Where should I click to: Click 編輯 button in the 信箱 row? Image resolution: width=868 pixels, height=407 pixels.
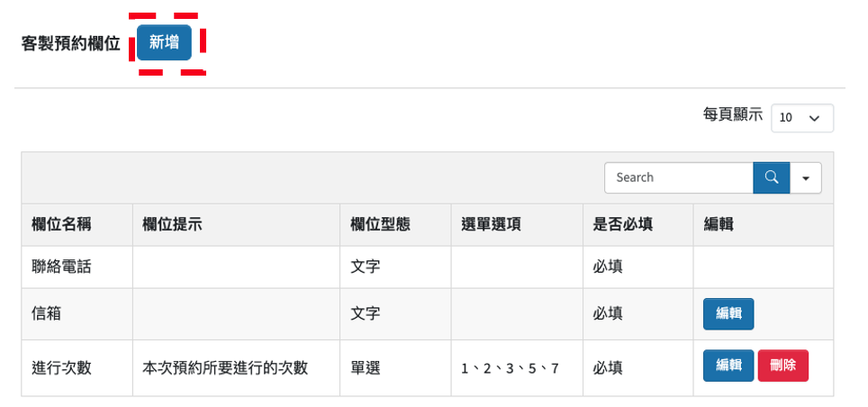pyautogui.click(x=728, y=314)
